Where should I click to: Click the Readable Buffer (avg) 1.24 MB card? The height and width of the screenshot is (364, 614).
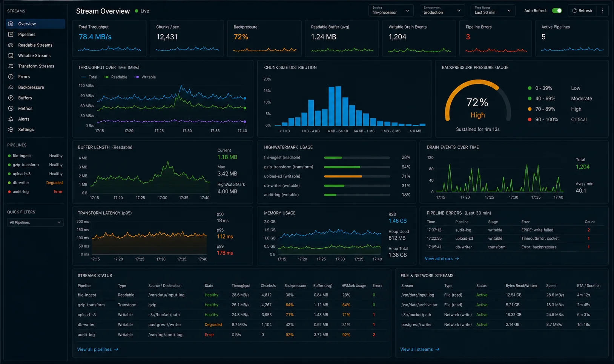(342, 38)
